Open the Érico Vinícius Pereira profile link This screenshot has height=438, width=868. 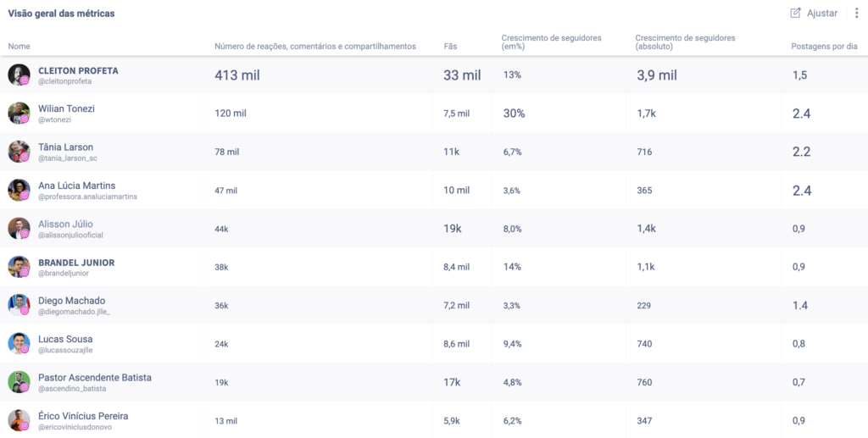tap(83, 416)
